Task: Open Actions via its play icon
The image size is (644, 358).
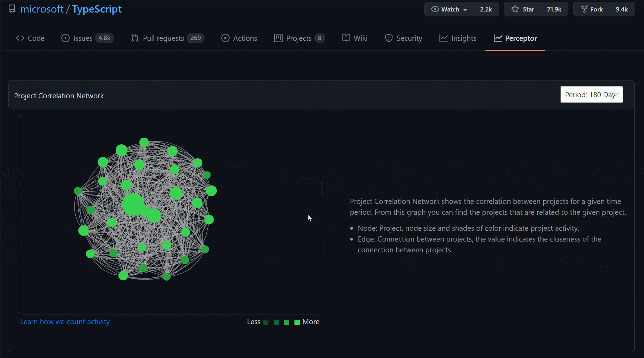Action: 225,38
